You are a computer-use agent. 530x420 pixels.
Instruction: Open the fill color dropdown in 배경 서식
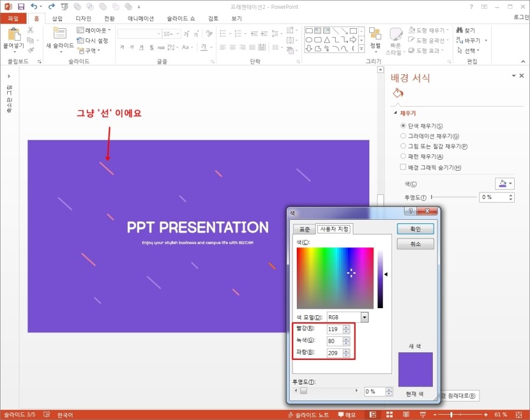(509, 184)
